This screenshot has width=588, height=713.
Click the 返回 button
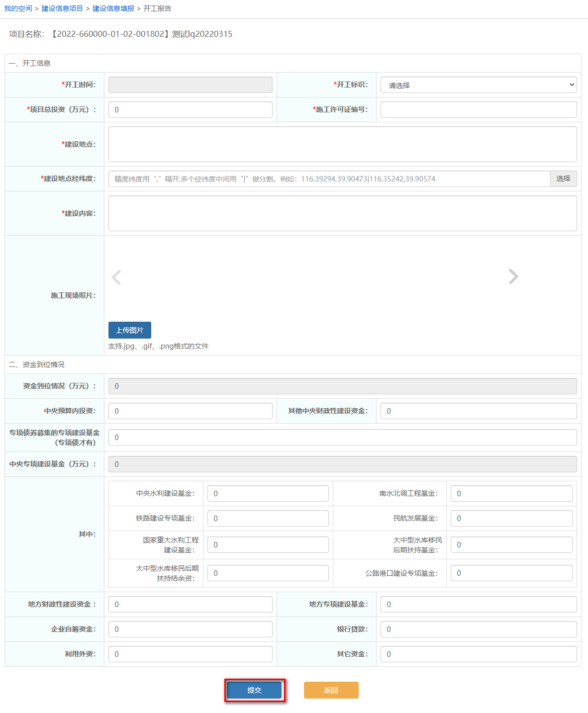click(x=331, y=690)
